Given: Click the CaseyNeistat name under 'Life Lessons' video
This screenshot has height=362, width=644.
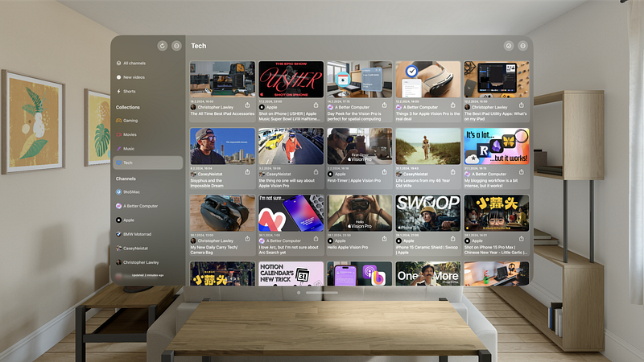Looking at the screenshot, I should coord(415,174).
